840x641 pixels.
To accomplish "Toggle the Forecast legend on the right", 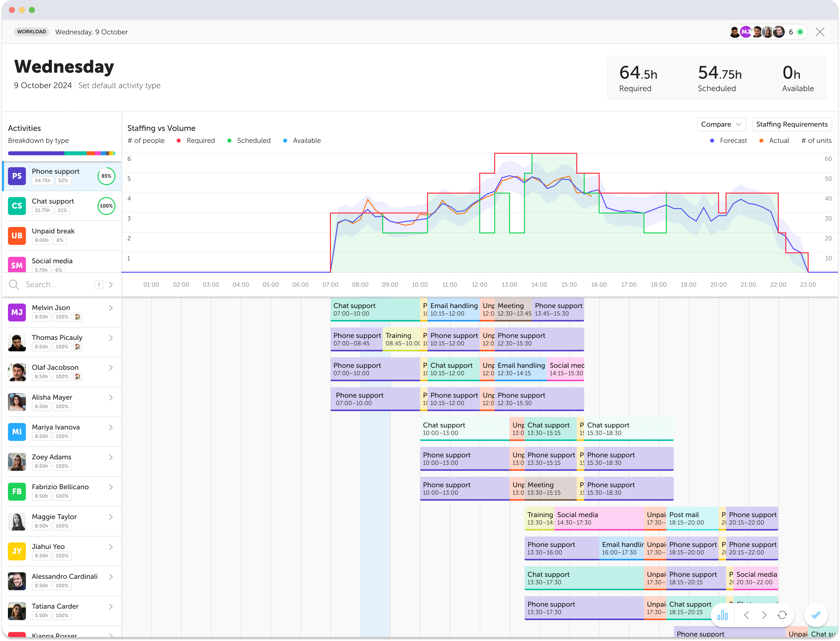I will 712,140.
